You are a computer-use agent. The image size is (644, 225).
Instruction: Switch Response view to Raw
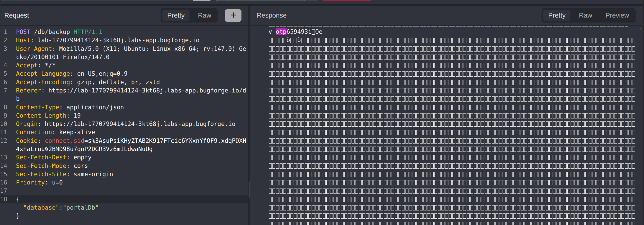pos(585,15)
